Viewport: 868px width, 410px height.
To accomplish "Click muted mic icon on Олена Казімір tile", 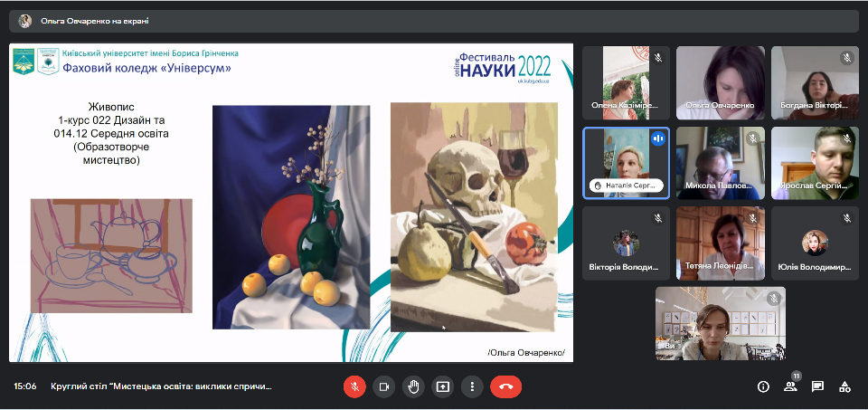I will pyautogui.click(x=657, y=58).
